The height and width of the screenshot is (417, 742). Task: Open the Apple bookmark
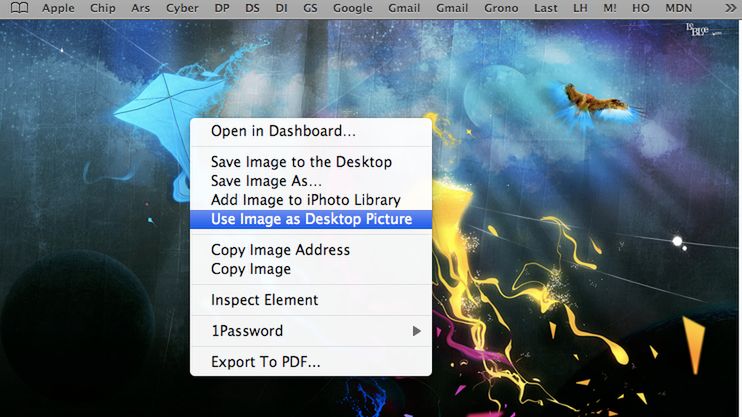[x=58, y=8]
